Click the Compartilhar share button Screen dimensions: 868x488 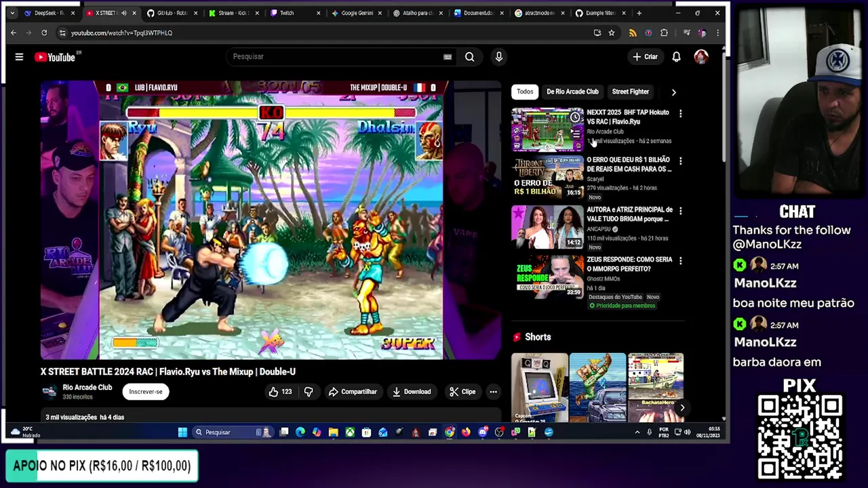353,392
